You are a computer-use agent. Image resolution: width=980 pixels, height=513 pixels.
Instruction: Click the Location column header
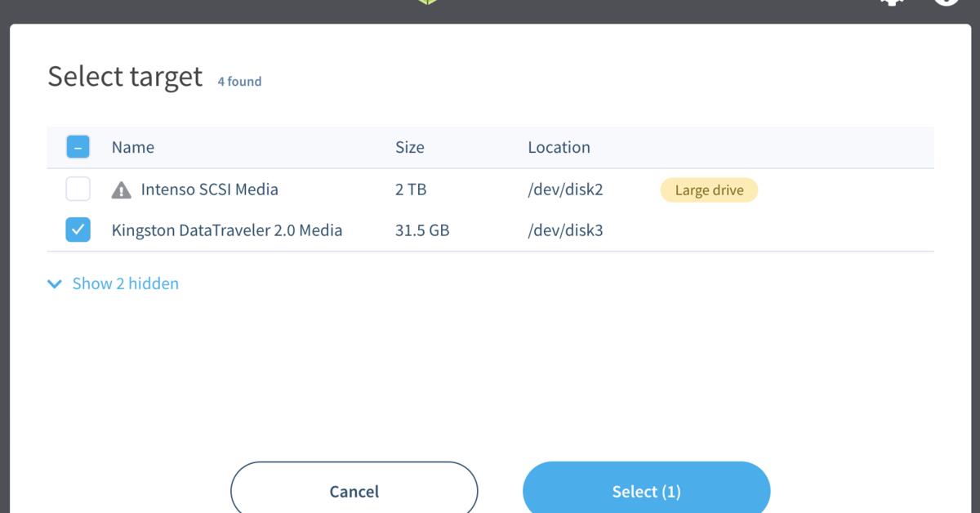coord(559,148)
